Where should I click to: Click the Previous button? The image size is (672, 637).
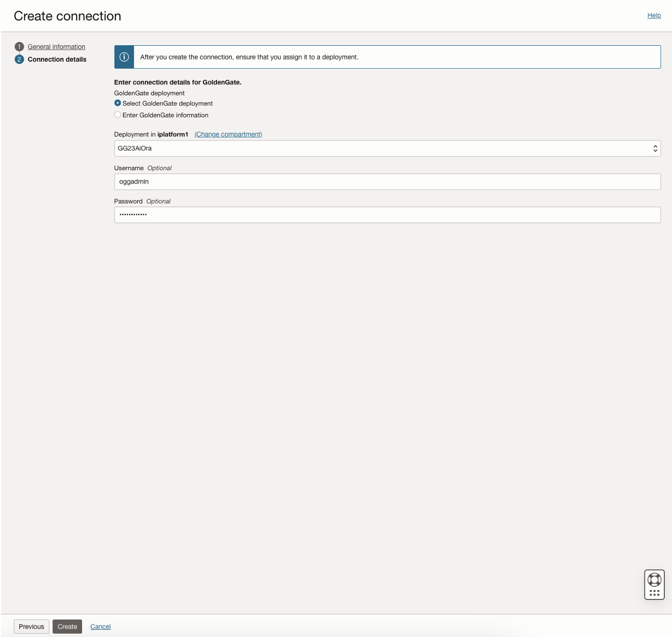click(31, 627)
